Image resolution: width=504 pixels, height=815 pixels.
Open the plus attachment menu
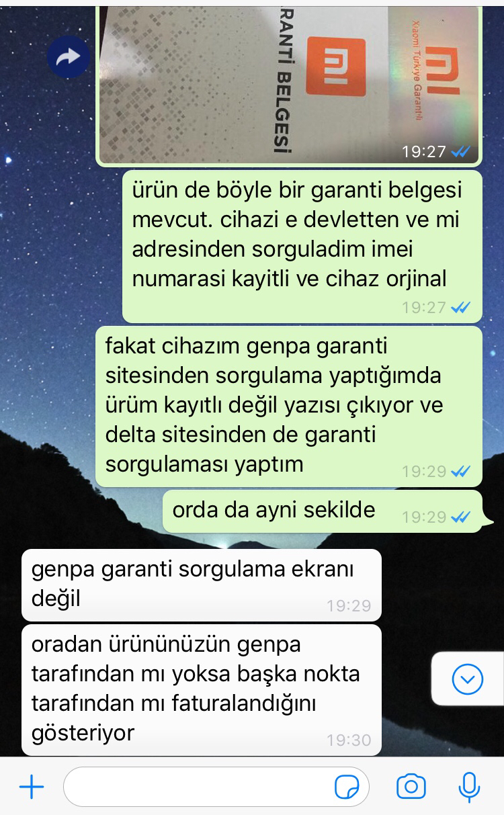click(x=31, y=786)
